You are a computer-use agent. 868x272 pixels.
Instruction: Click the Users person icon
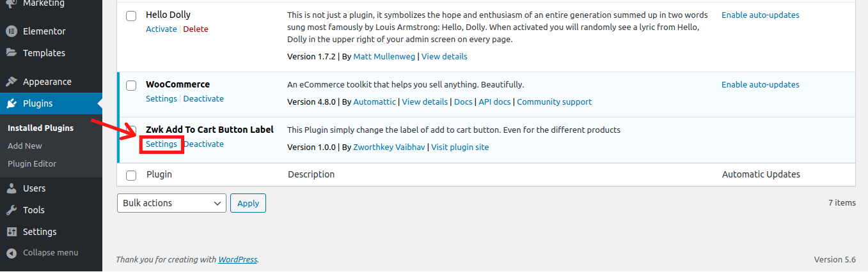[11, 188]
